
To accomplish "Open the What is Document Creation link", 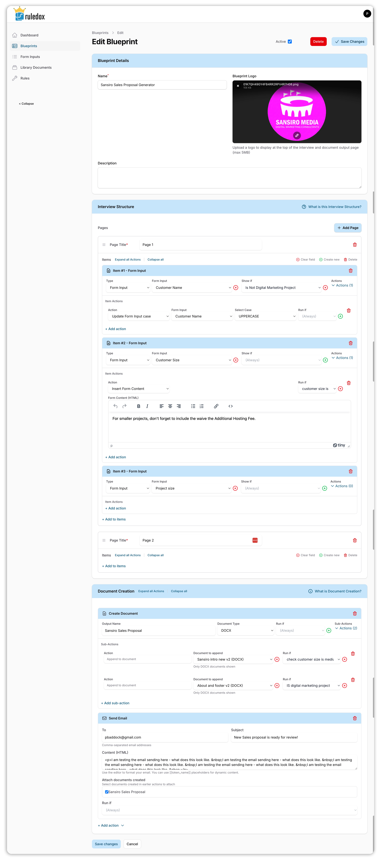I will click(x=338, y=591).
